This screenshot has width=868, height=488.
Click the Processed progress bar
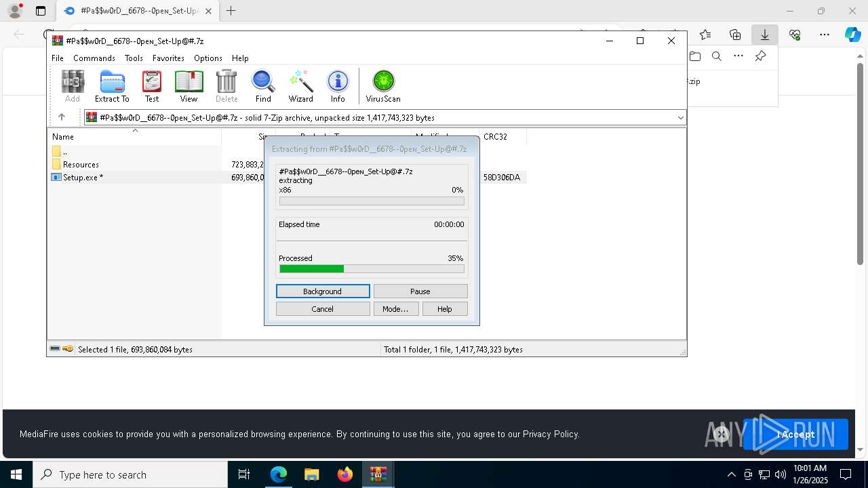[x=372, y=269]
